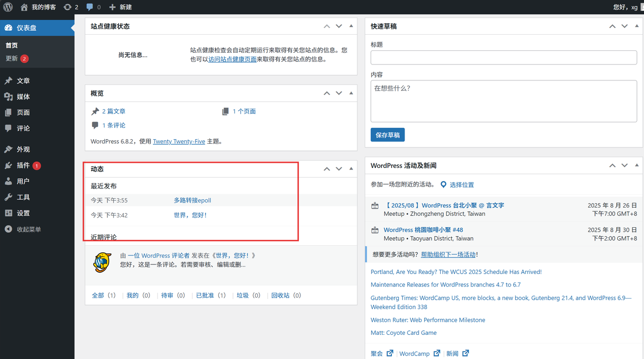
Task: Open 工具 menu in sidebar
Action: 37,197
